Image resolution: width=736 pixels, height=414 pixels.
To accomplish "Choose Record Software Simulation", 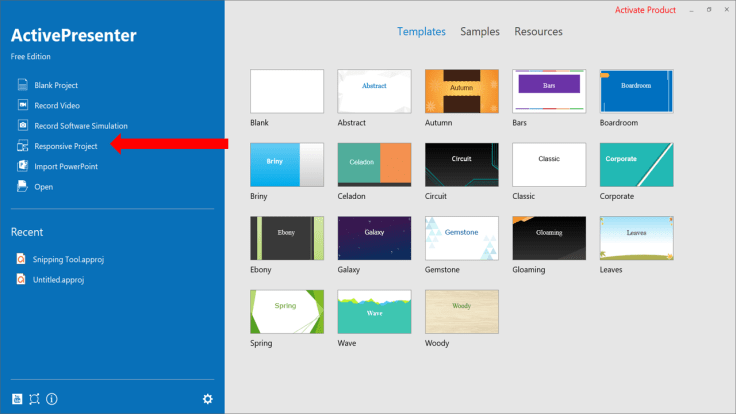I will (x=81, y=126).
